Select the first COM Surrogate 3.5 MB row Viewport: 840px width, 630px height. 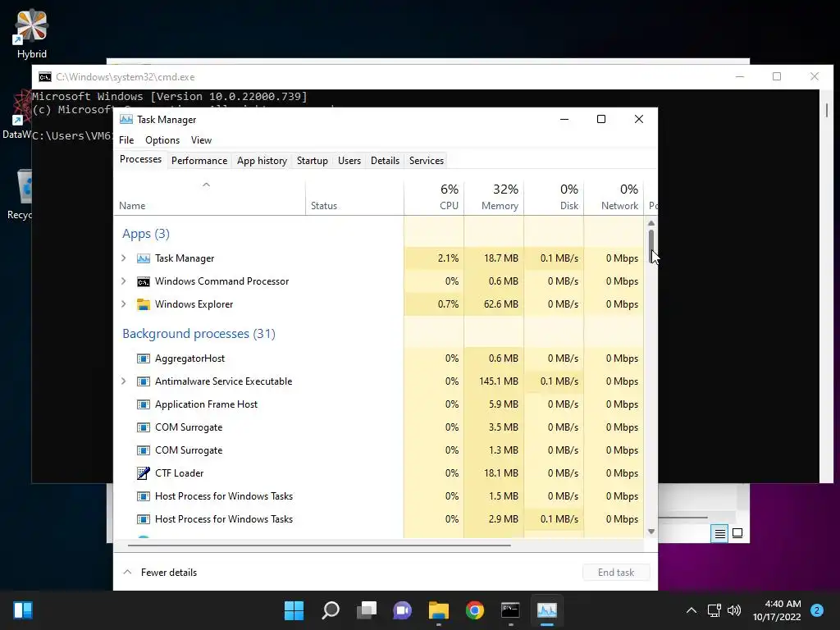point(379,427)
